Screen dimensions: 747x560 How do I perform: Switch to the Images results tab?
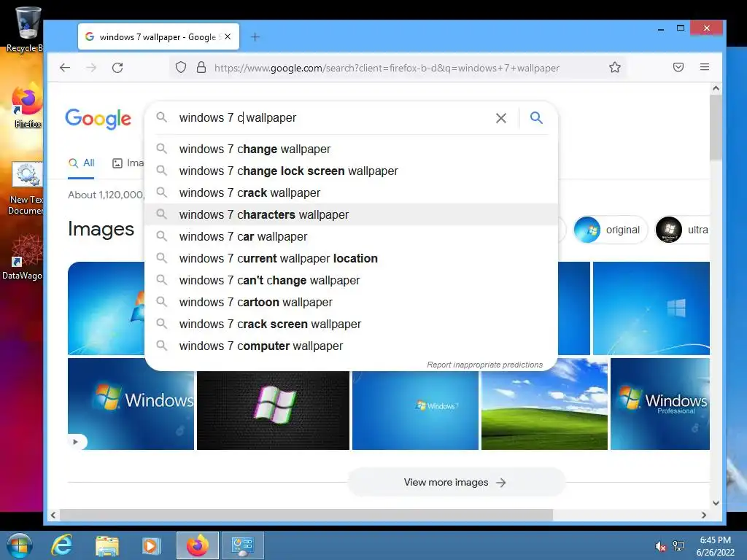point(128,163)
